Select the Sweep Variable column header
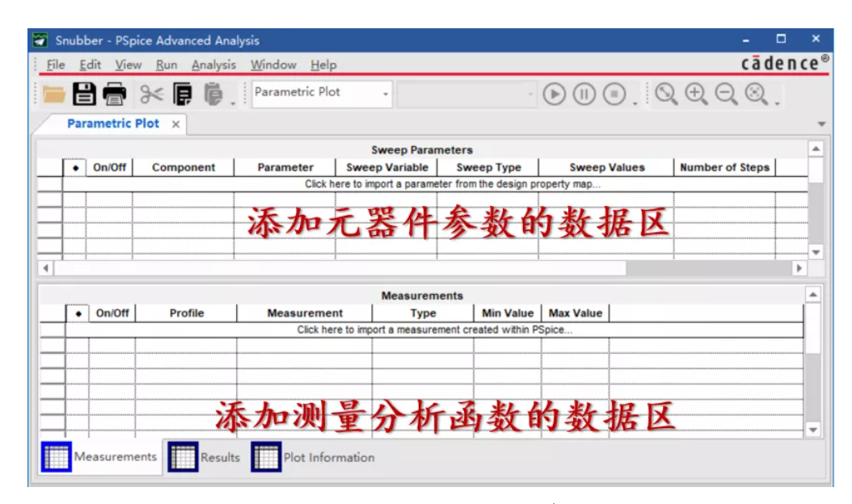The image size is (852, 504). pyautogui.click(x=387, y=167)
